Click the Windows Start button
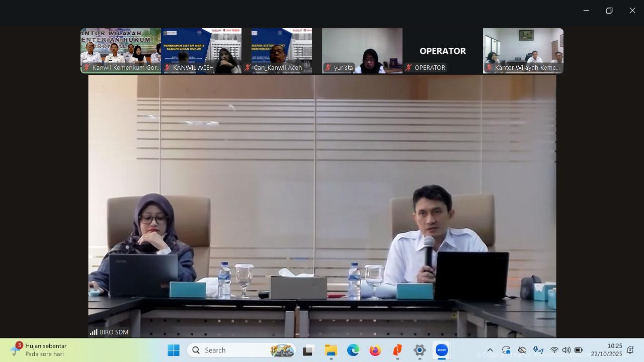 point(174,350)
